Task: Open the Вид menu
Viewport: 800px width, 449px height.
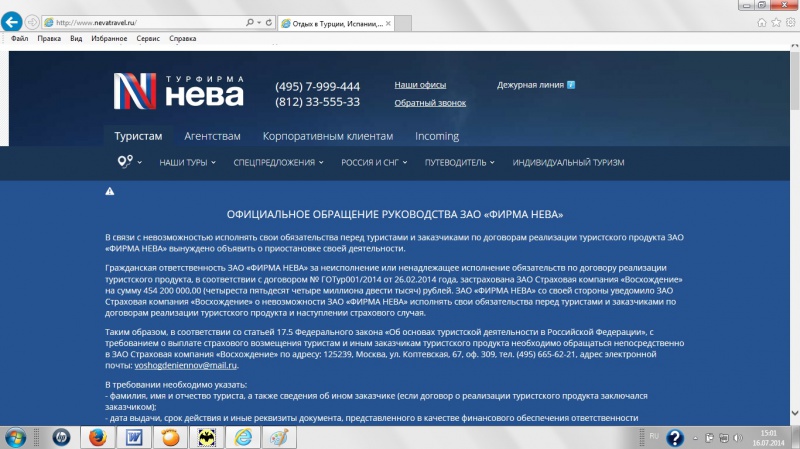Action: pyautogui.click(x=76, y=38)
